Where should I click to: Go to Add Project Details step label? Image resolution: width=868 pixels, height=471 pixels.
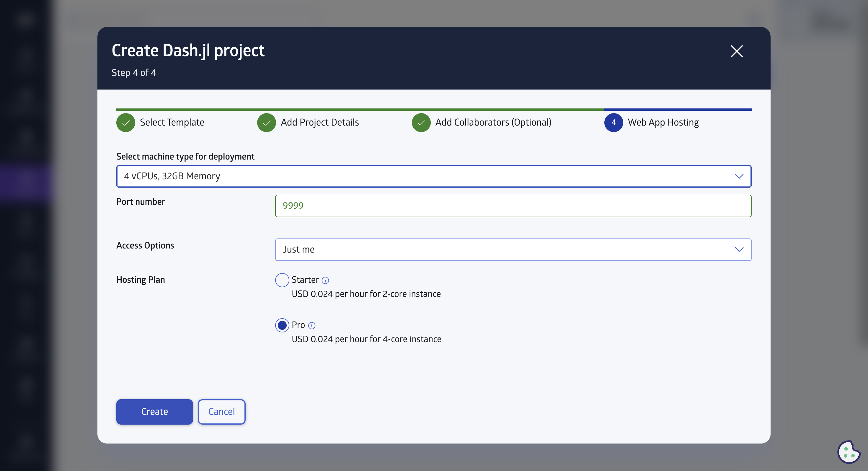320,122
